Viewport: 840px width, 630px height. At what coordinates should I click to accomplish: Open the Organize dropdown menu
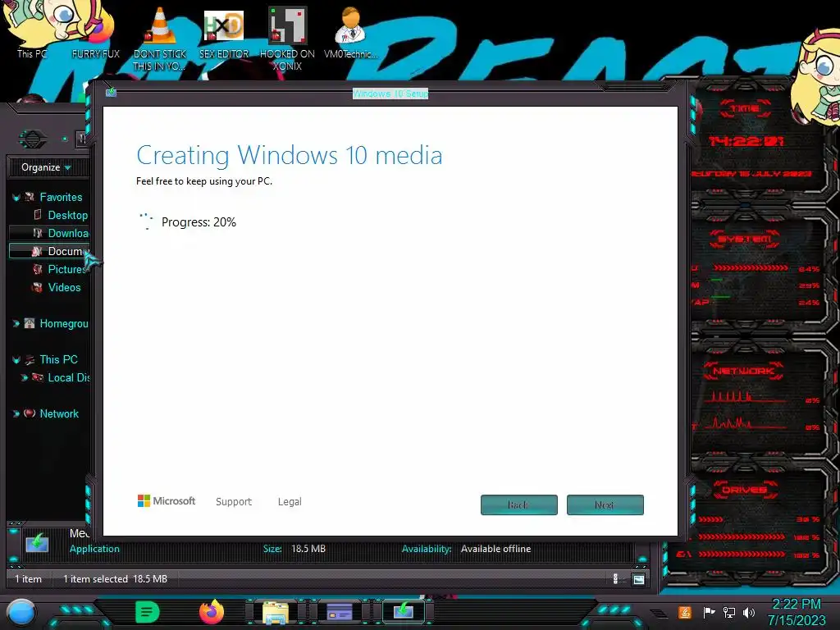click(46, 167)
